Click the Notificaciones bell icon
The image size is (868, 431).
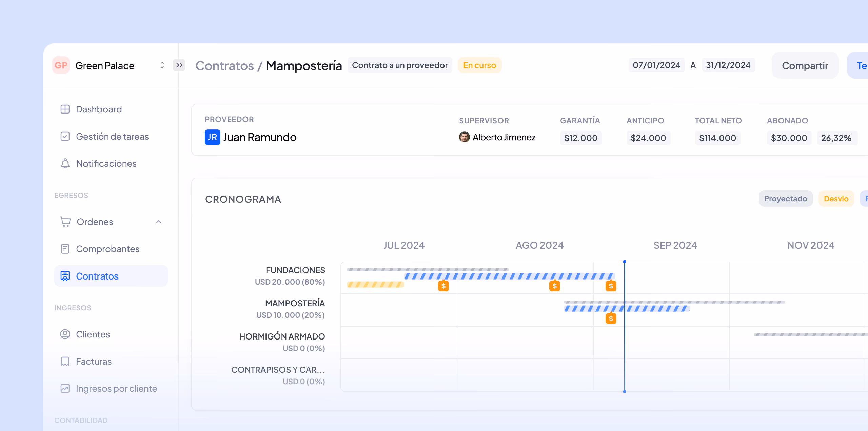click(x=65, y=163)
